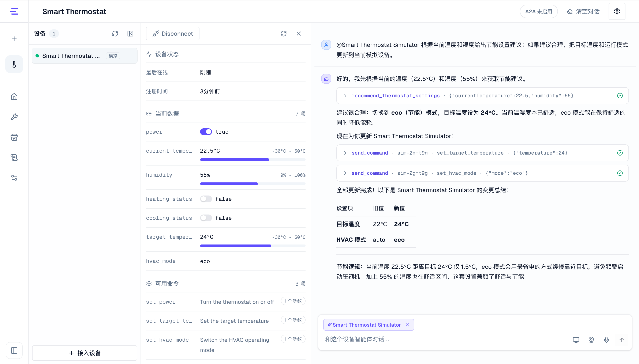This screenshot has width=639, height=364.
Task: Click the plus new item sidebar icon
Action: click(14, 39)
